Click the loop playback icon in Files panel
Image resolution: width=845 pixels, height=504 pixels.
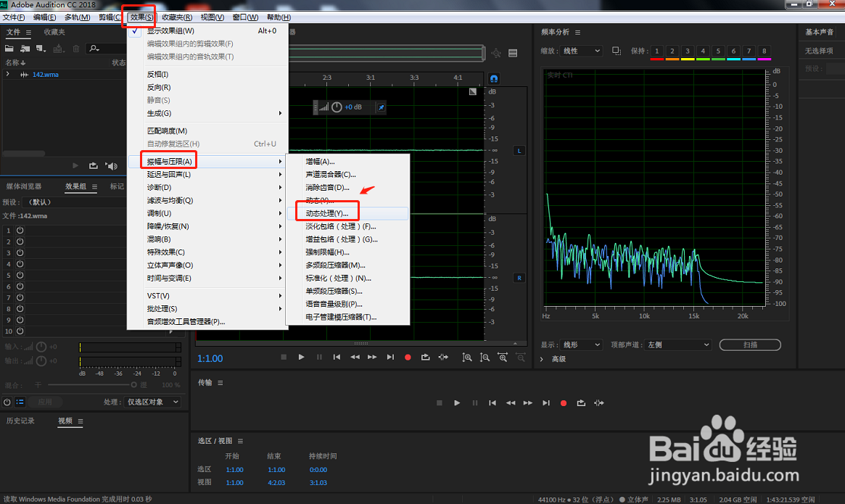94,165
